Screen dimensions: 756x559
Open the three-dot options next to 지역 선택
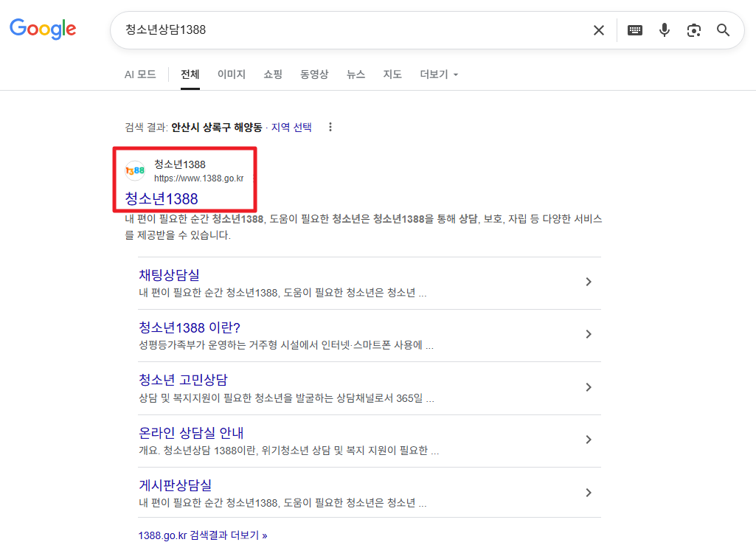click(330, 127)
